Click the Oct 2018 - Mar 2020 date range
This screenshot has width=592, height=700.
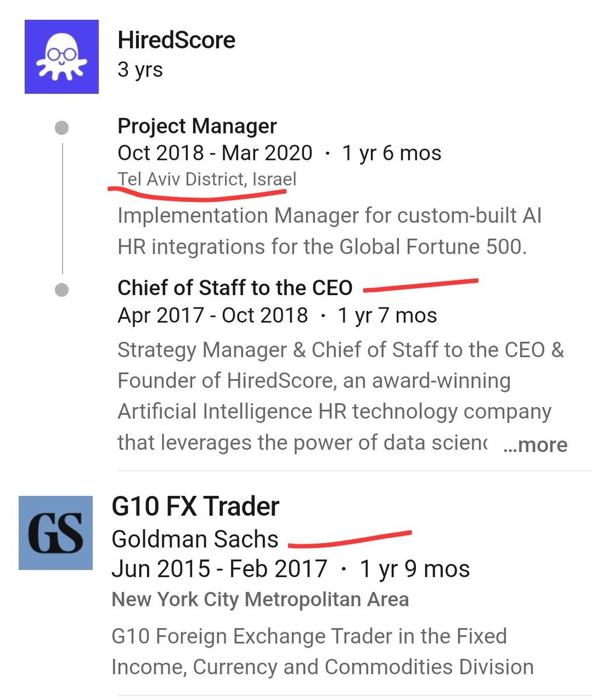click(x=215, y=153)
